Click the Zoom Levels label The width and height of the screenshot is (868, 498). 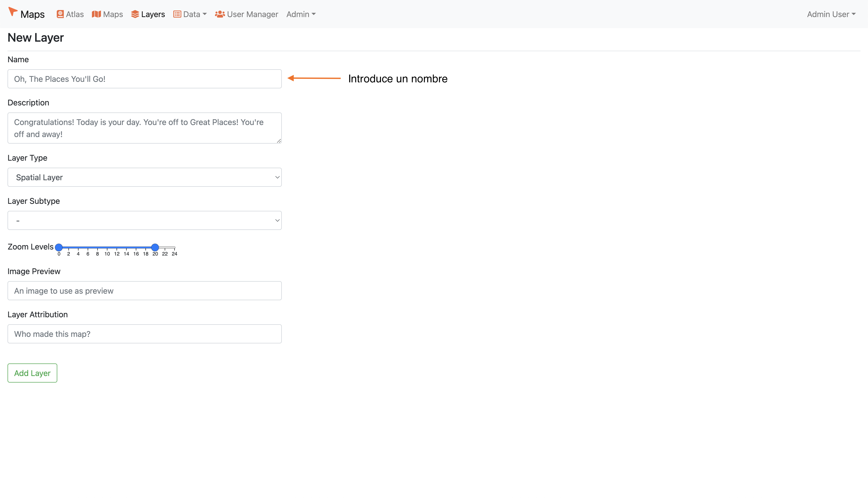30,246
